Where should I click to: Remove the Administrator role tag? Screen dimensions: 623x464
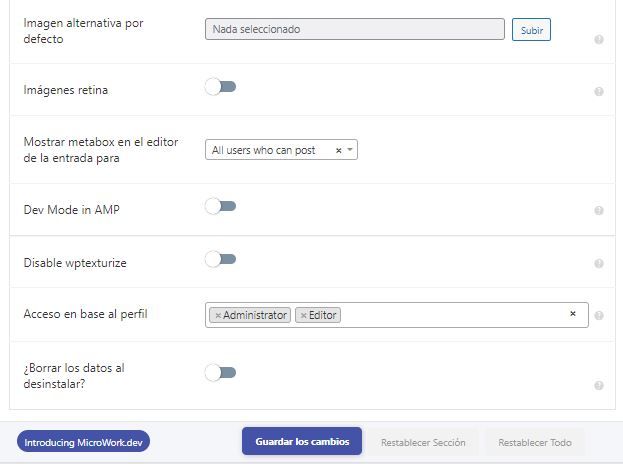click(218, 315)
